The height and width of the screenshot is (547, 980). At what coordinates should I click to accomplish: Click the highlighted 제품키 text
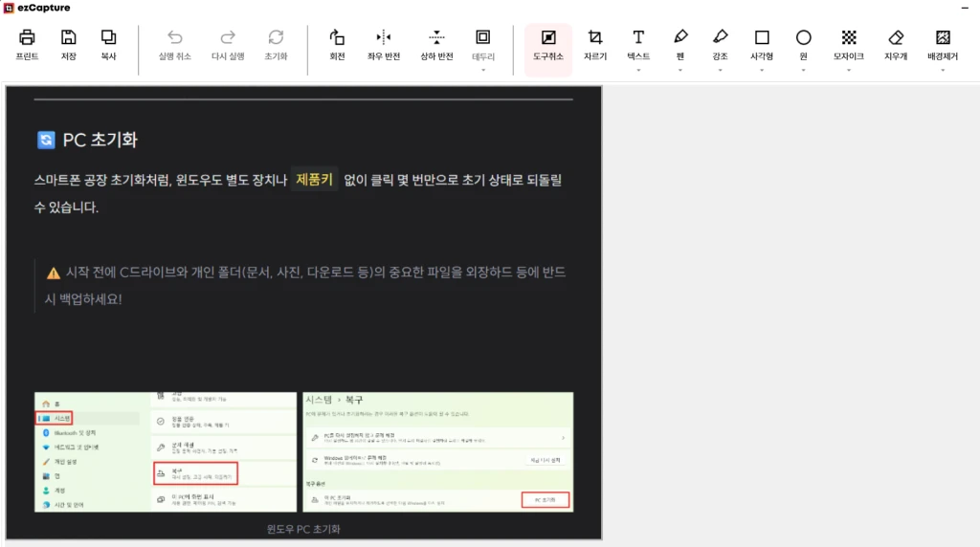pyautogui.click(x=314, y=180)
